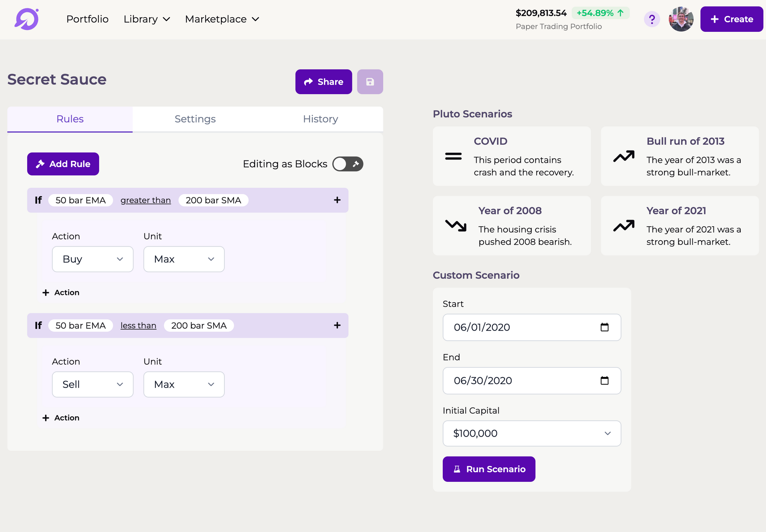Open the Initial Capital dropdown
The image size is (766, 532).
pyautogui.click(x=532, y=433)
